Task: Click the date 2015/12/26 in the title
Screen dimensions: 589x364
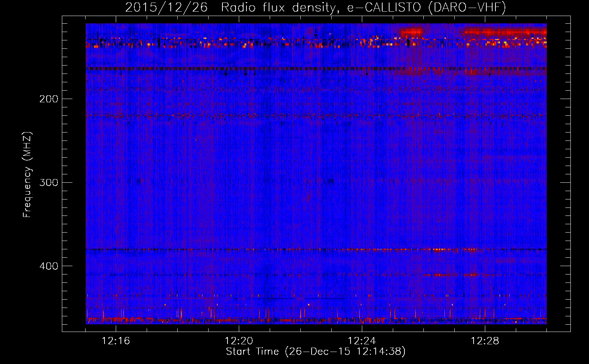Action: [x=166, y=8]
